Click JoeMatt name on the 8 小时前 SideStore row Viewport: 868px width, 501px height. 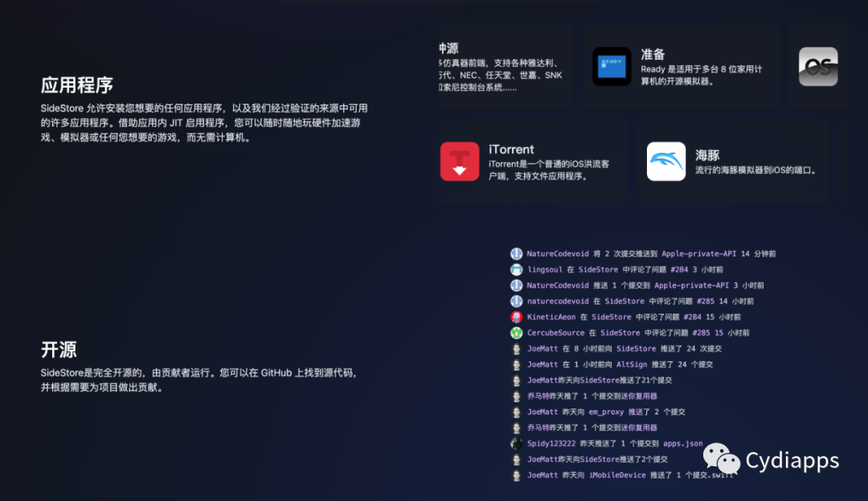click(x=542, y=349)
